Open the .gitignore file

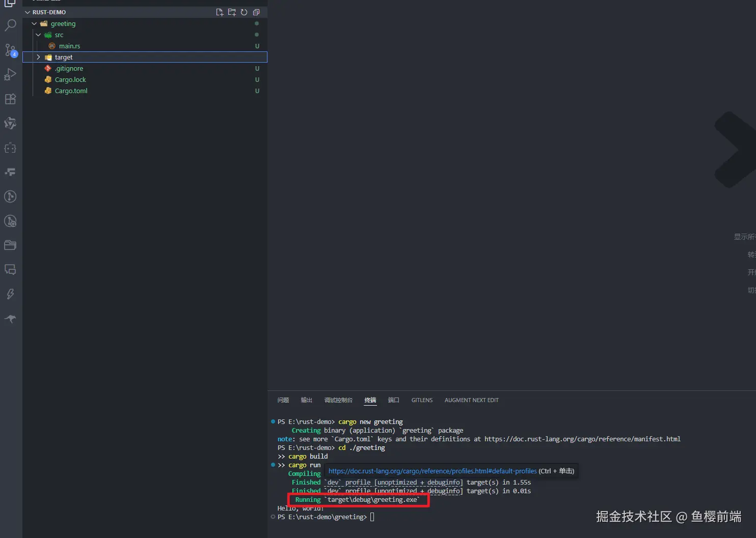[x=69, y=68]
